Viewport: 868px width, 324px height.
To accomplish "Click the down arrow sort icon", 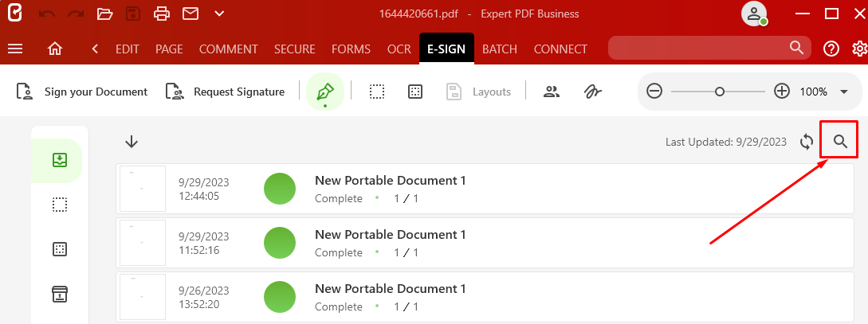I will (132, 142).
